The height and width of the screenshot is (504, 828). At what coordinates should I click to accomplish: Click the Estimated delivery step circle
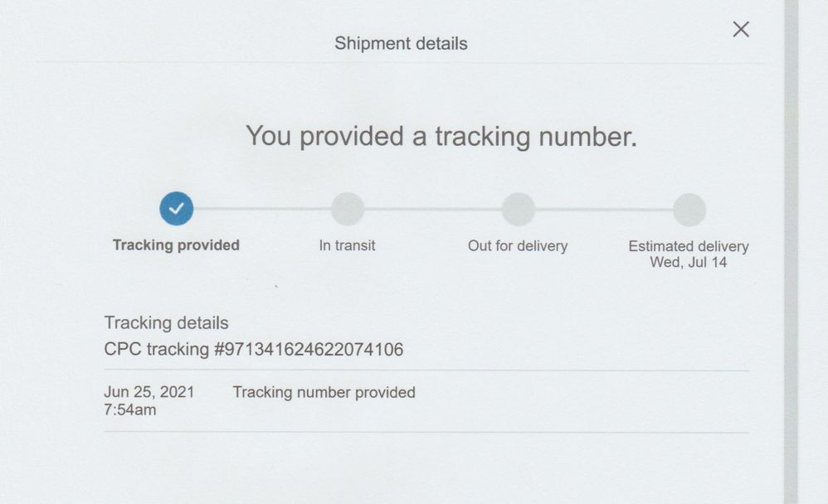coord(689,209)
